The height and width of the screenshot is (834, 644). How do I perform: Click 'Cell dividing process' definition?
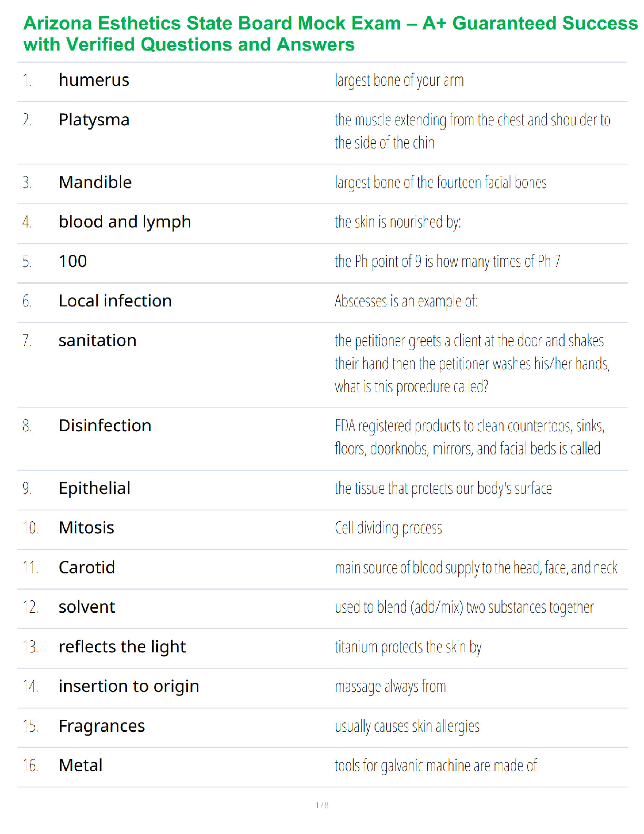click(388, 528)
